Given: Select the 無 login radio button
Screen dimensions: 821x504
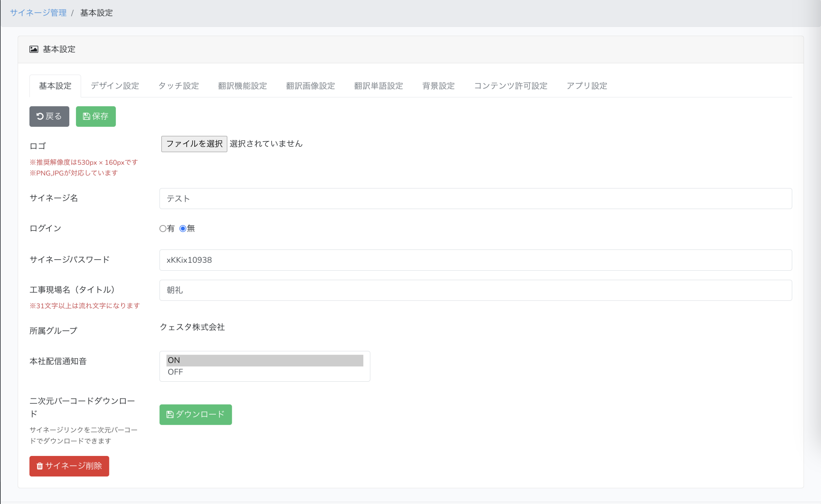Looking at the screenshot, I should tap(183, 229).
